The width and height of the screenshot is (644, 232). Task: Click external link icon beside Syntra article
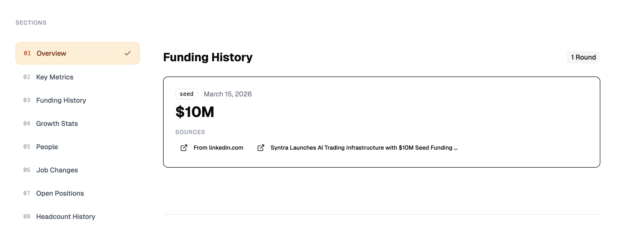click(261, 148)
